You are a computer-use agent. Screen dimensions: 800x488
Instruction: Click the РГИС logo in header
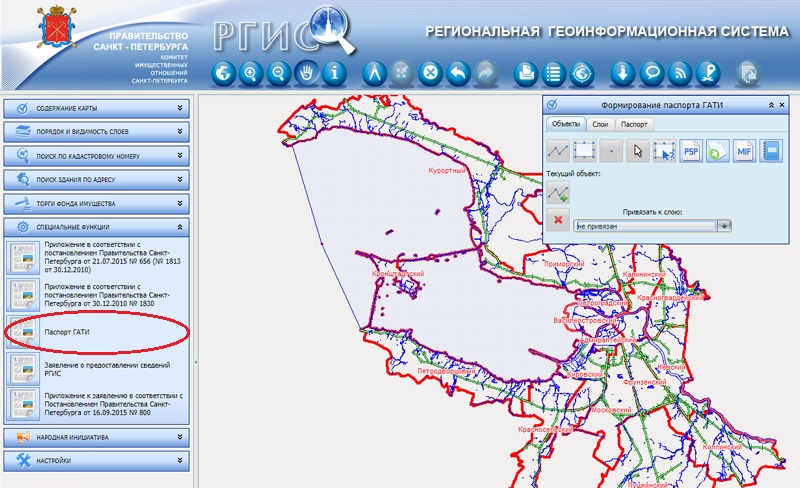(284, 31)
